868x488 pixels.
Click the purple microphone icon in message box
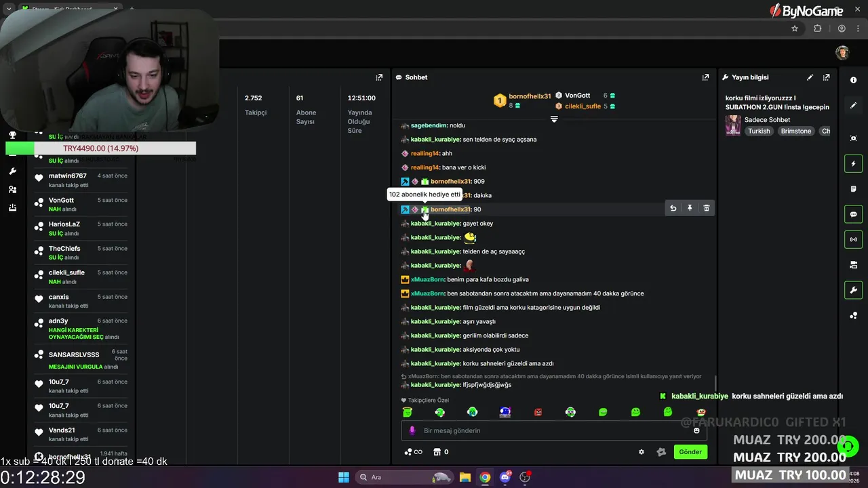coord(412,430)
